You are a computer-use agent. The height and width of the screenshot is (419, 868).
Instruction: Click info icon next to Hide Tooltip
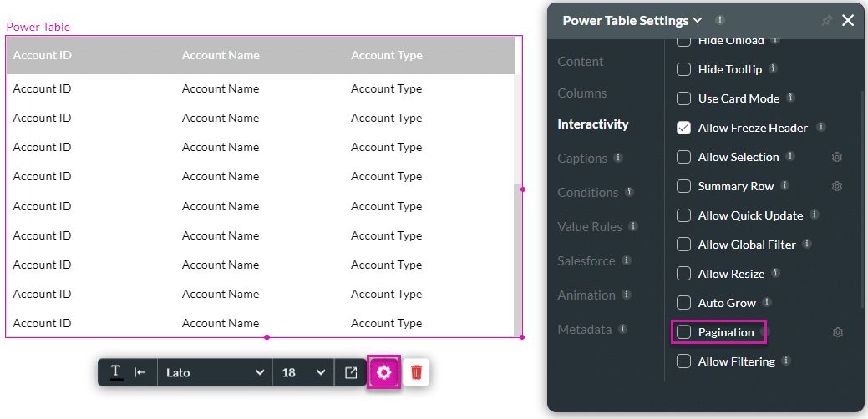pyautogui.click(x=774, y=68)
